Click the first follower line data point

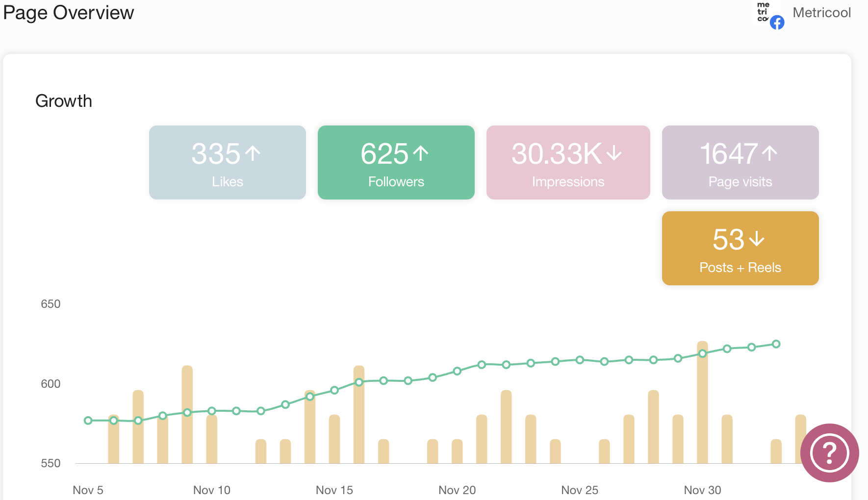click(x=88, y=421)
